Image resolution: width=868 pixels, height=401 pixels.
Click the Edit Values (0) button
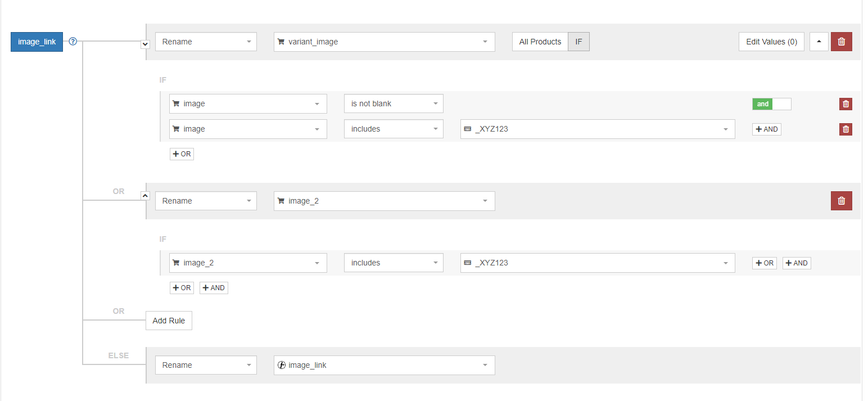tap(771, 42)
